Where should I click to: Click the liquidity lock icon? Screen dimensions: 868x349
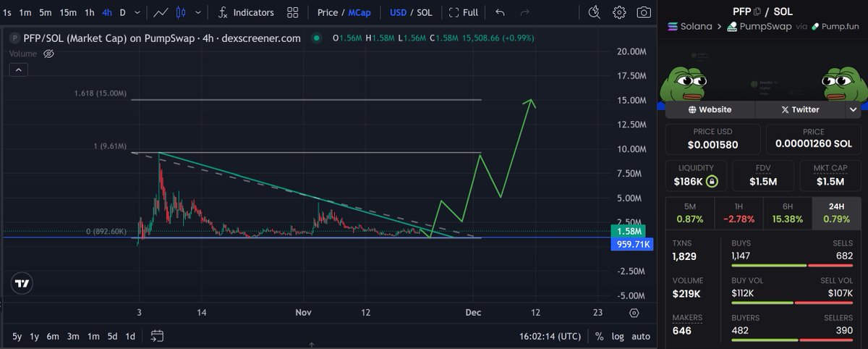point(712,181)
